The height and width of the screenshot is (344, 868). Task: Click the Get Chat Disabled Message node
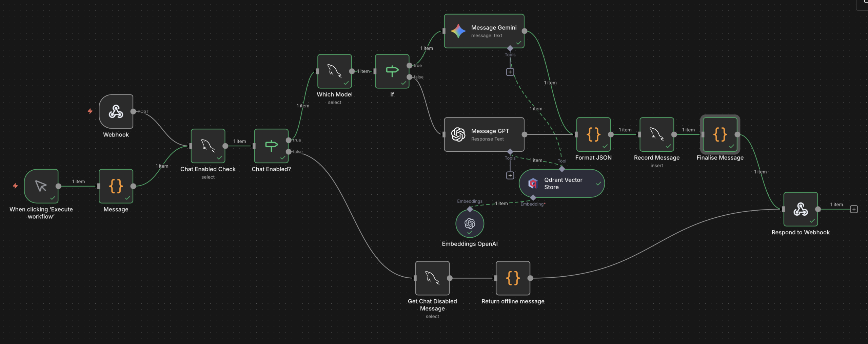(x=432, y=278)
